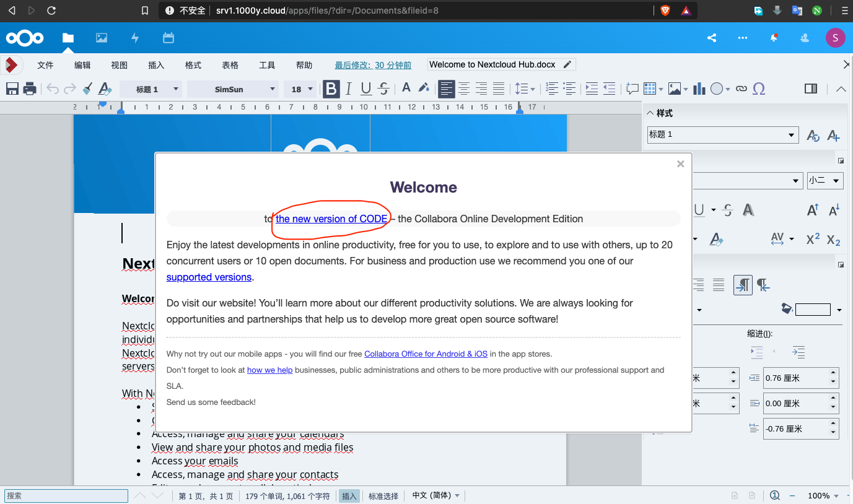Click sidebar Increase font size icon
The height and width of the screenshot is (504, 853).
[x=813, y=210]
